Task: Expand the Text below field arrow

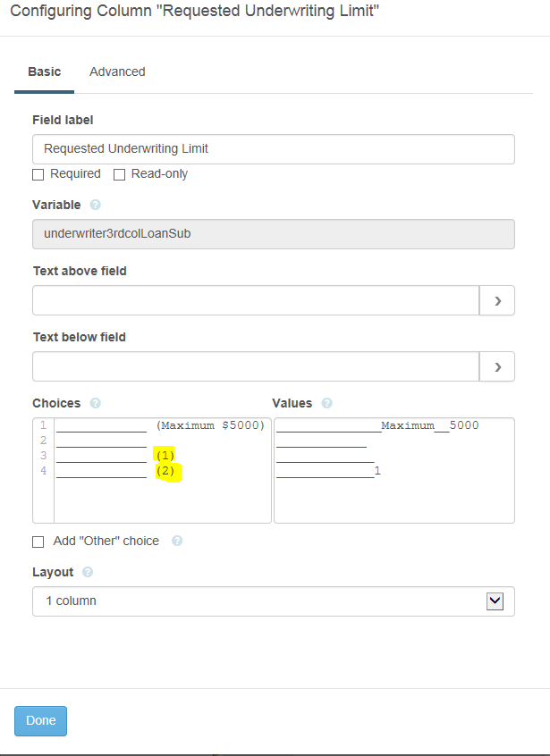Action: click(x=497, y=366)
